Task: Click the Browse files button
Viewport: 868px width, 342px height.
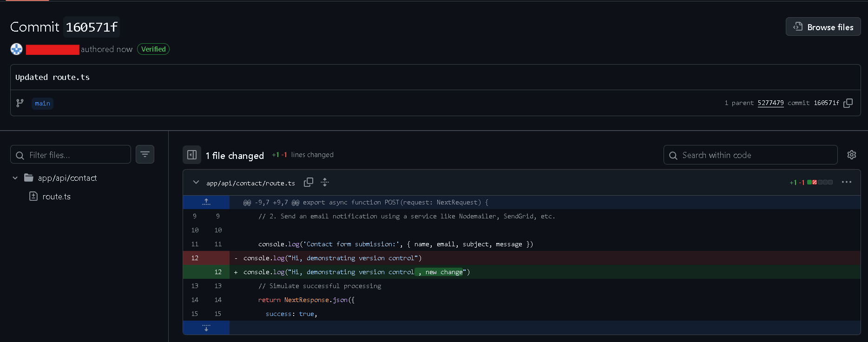Action: click(823, 27)
